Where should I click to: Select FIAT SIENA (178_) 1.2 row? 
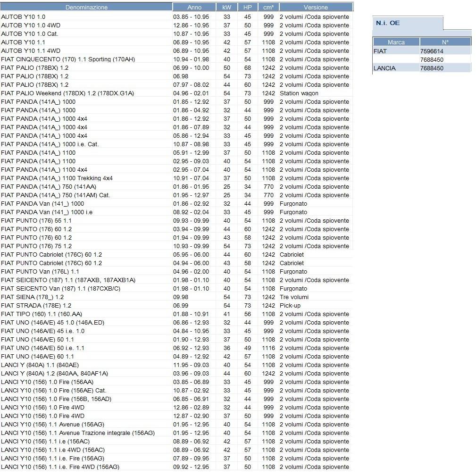(x=177, y=297)
